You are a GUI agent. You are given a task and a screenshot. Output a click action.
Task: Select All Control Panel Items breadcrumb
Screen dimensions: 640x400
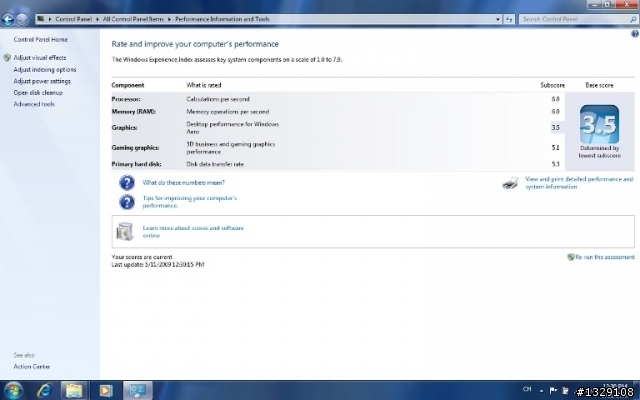[x=133, y=19]
